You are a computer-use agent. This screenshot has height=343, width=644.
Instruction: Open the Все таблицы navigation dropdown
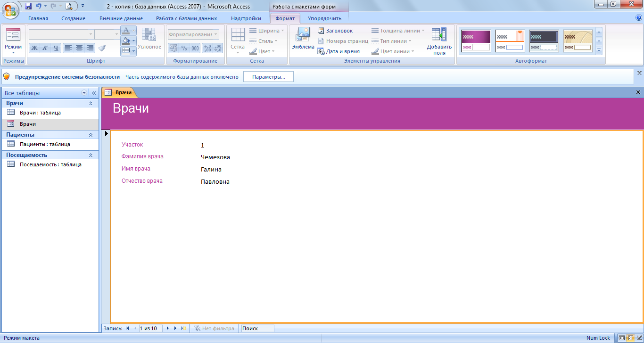pos(84,93)
